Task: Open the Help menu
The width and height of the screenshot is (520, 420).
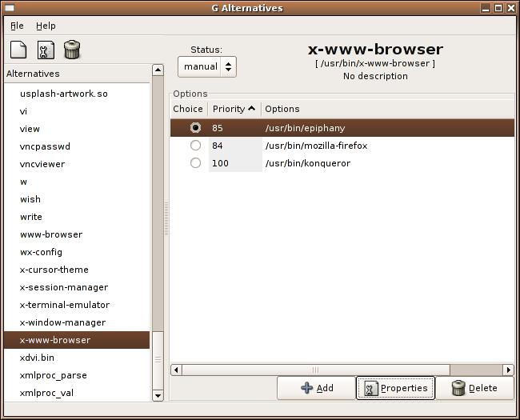Action: (46, 26)
